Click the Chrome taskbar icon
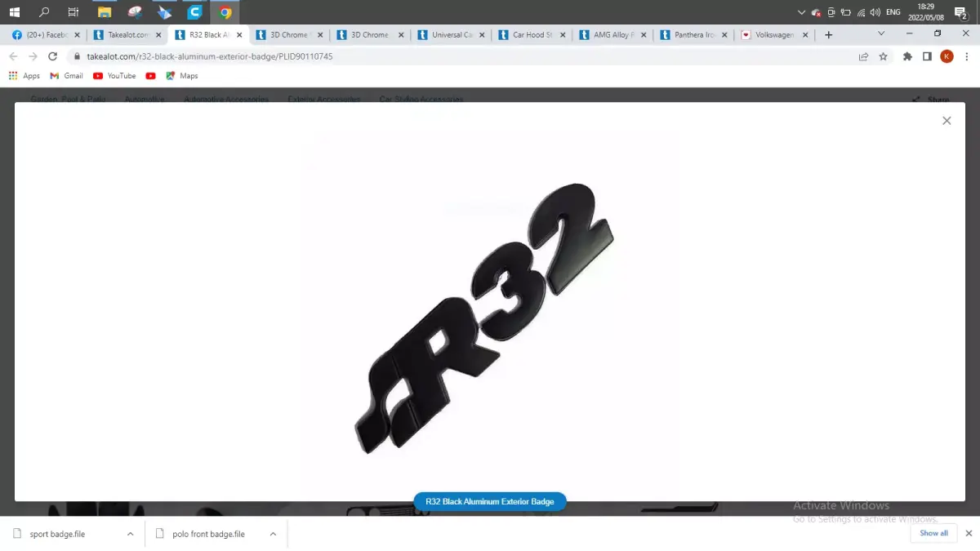Screen dimensions: 980x551 (225, 12)
